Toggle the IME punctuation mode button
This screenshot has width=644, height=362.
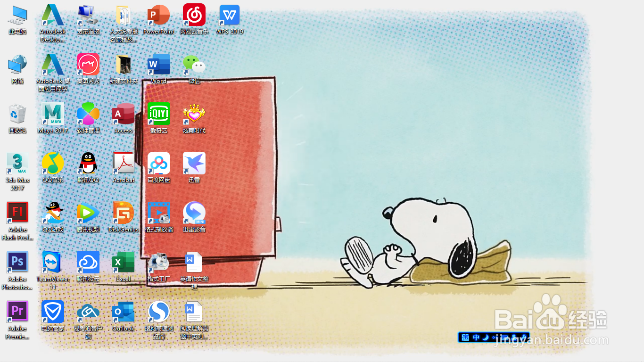click(x=494, y=337)
